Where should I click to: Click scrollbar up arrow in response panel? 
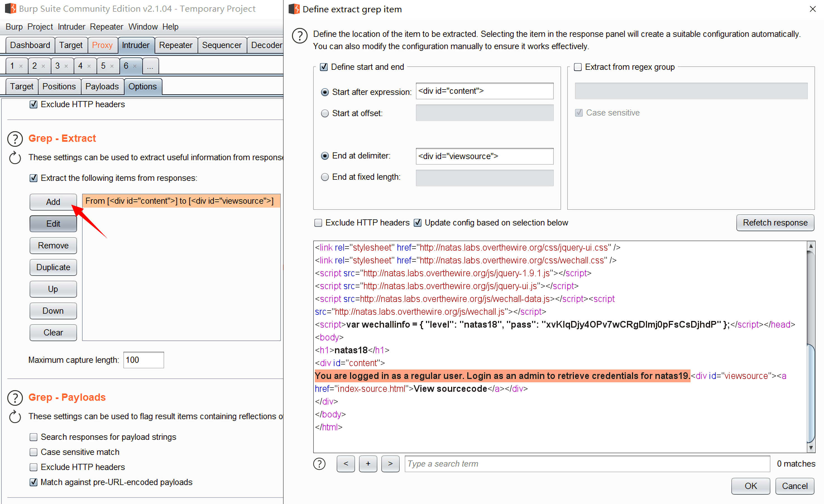(x=811, y=246)
